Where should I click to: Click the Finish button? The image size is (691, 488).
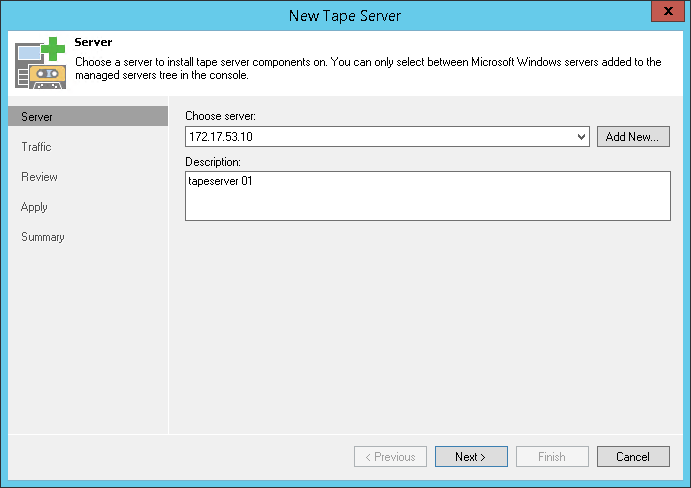point(552,457)
